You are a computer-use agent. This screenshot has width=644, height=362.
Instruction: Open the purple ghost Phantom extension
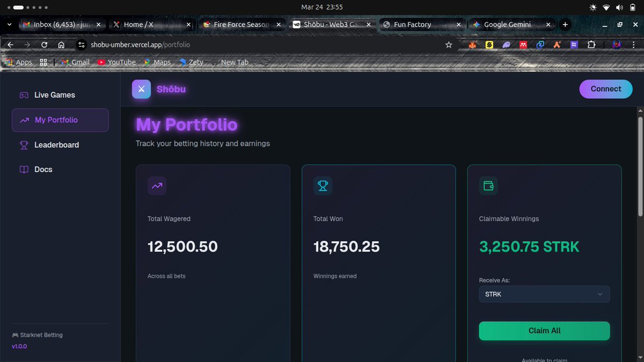coord(506,45)
